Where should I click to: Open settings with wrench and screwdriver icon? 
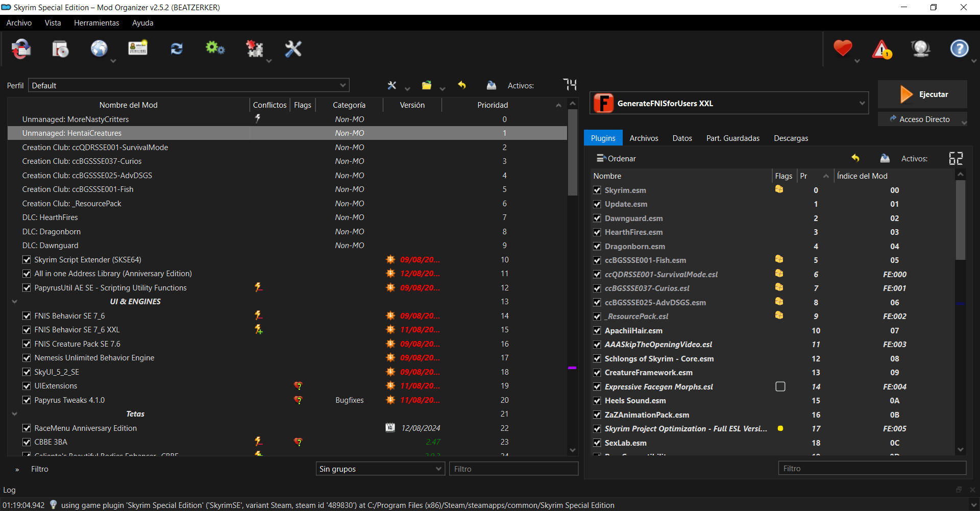(293, 49)
